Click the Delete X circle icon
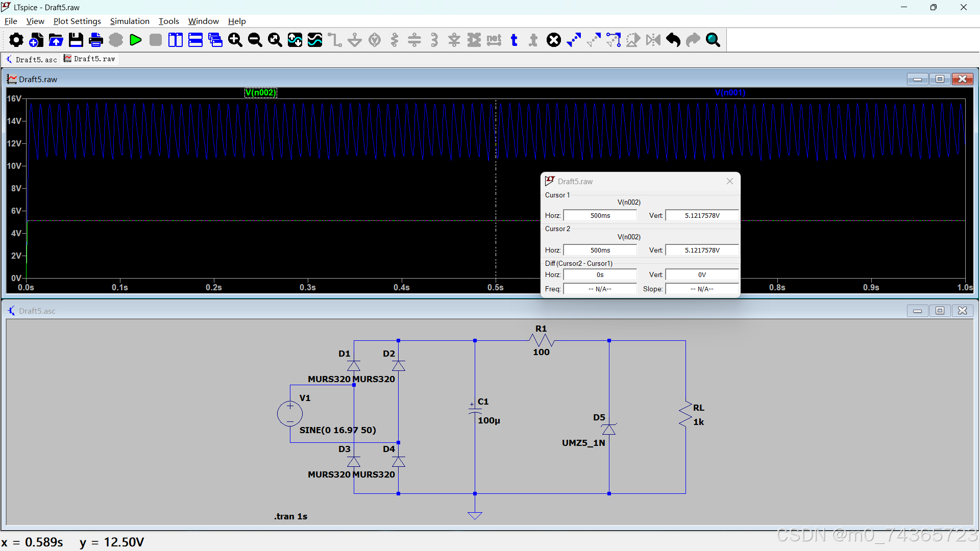 554,40
